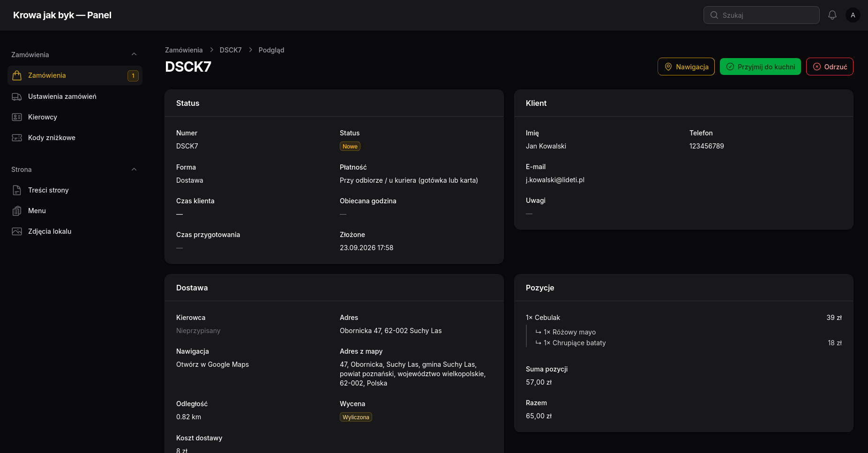
Task: Focus the Szukaj search field
Action: click(x=761, y=15)
